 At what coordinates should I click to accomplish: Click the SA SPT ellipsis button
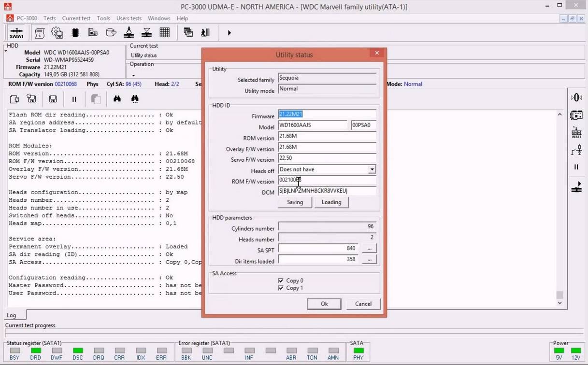[369, 248]
